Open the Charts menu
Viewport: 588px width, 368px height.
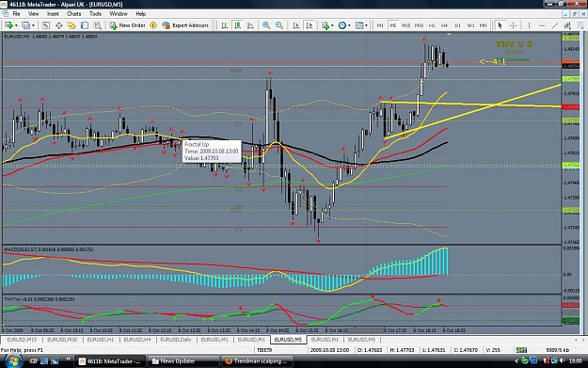pos(74,14)
